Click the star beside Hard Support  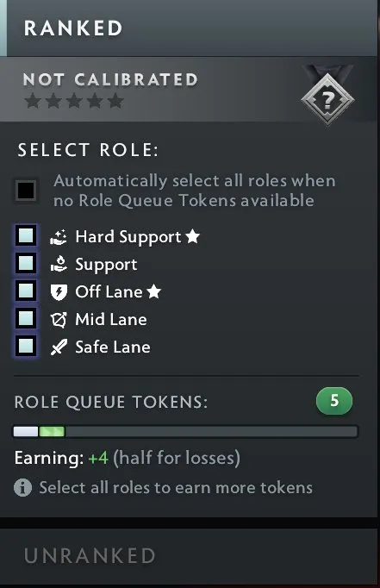[x=192, y=236]
